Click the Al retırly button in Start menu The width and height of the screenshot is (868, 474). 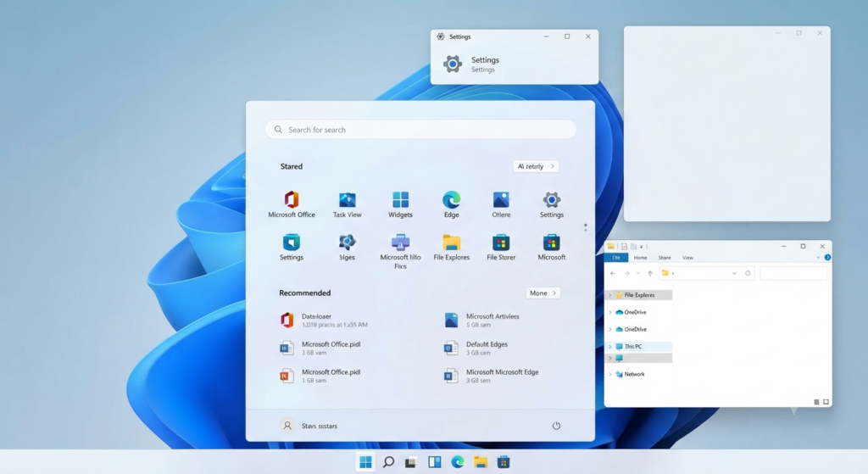(536, 166)
